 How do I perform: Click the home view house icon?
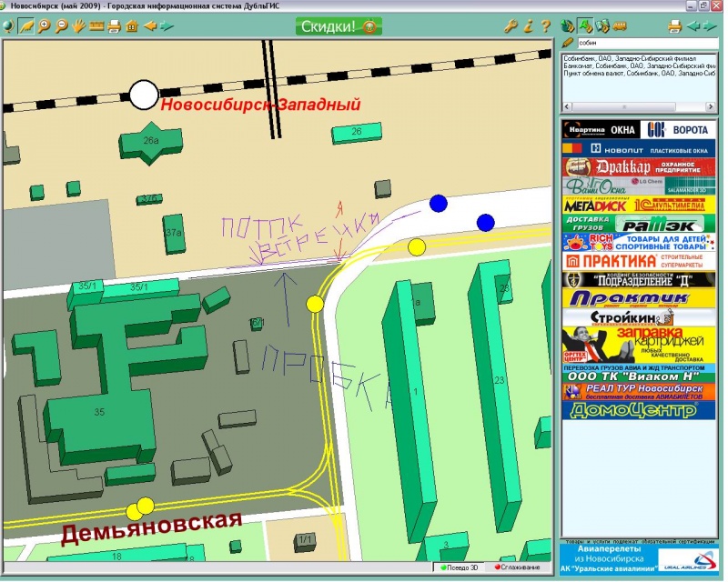pos(131,26)
